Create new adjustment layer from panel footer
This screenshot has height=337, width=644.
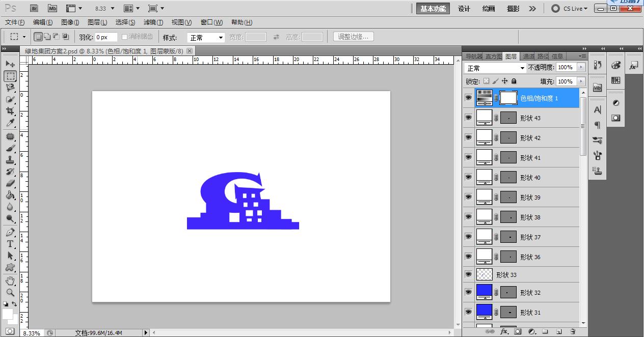coord(532,331)
